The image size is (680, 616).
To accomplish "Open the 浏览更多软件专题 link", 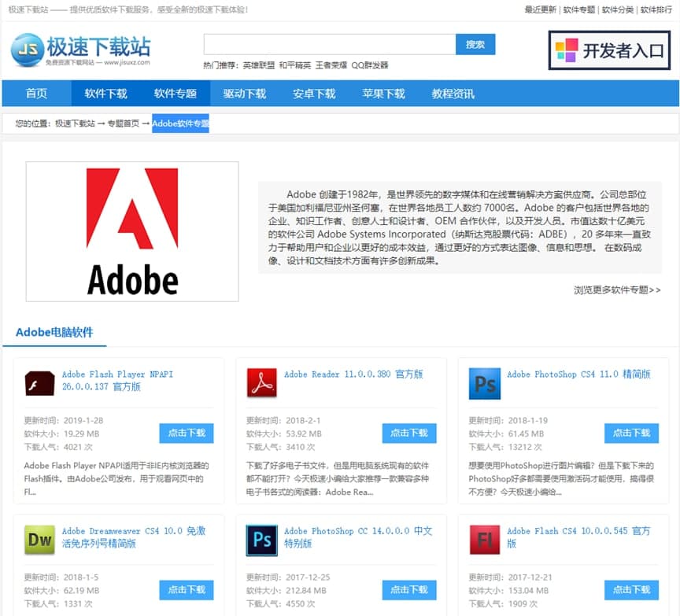I will 617,290.
